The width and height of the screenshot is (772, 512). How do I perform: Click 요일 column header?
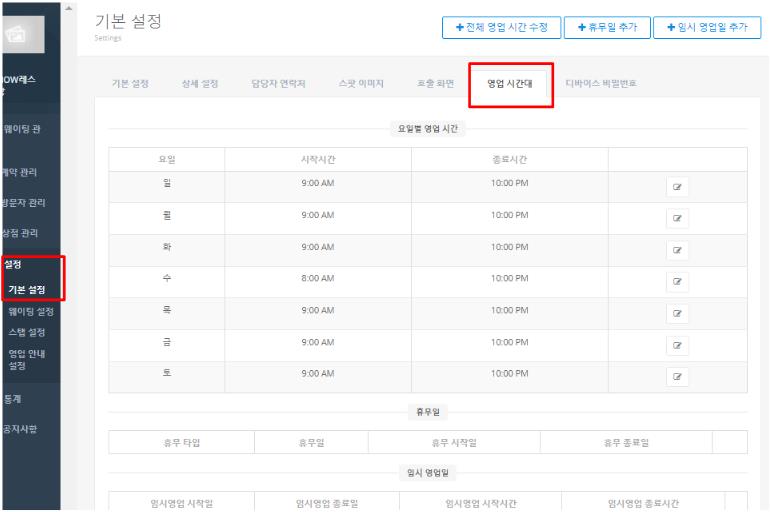(167, 160)
